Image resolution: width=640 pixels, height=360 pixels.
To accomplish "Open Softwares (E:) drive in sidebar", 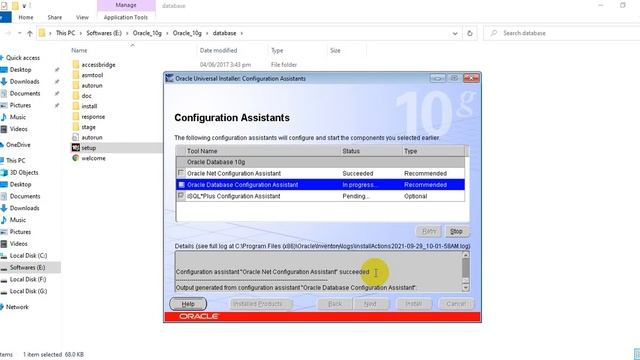I will (x=27, y=267).
